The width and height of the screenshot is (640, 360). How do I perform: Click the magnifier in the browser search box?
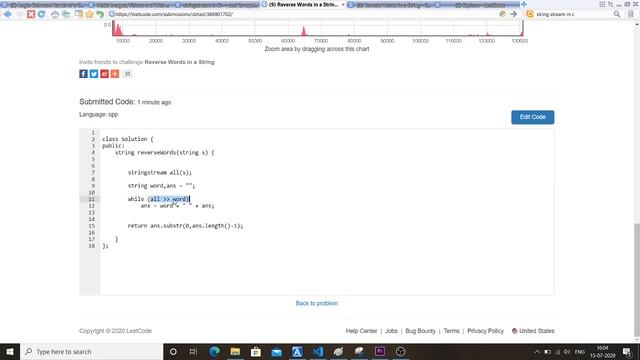[617, 14]
